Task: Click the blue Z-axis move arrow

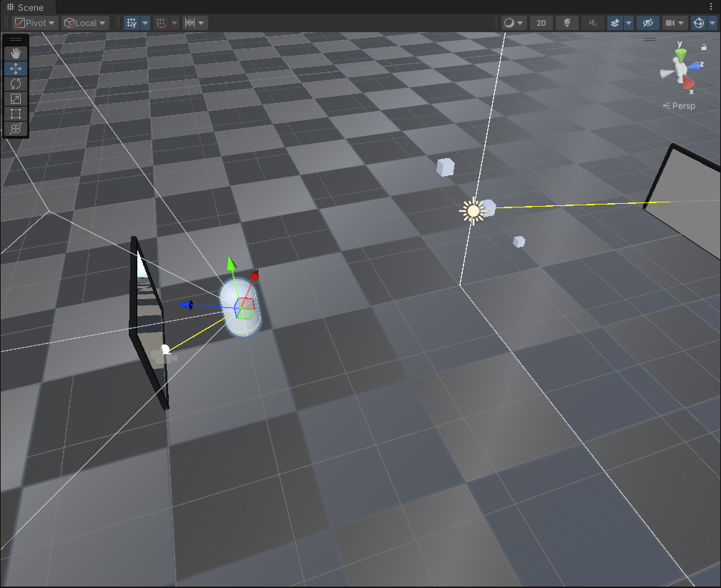Action: point(186,304)
